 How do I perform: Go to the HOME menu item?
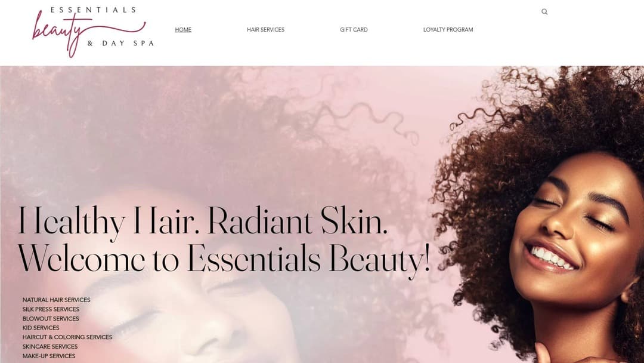pyautogui.click(x=183, y=30)
